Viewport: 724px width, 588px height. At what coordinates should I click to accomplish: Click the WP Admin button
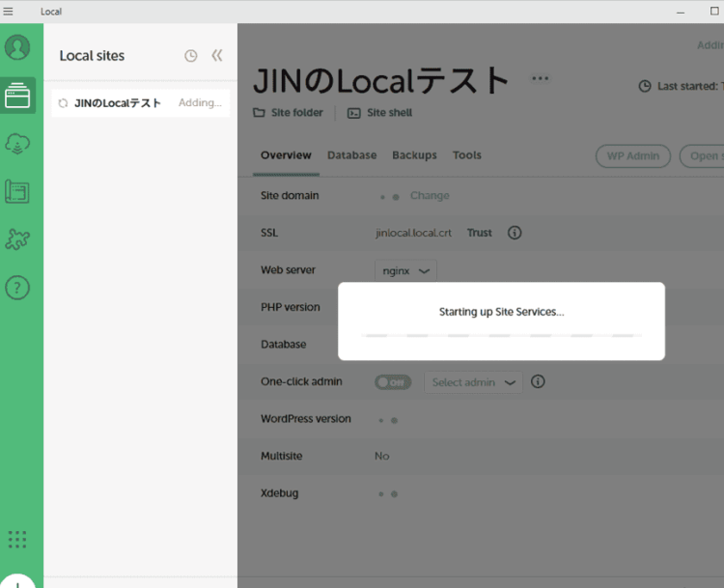[x=632, y=155]
